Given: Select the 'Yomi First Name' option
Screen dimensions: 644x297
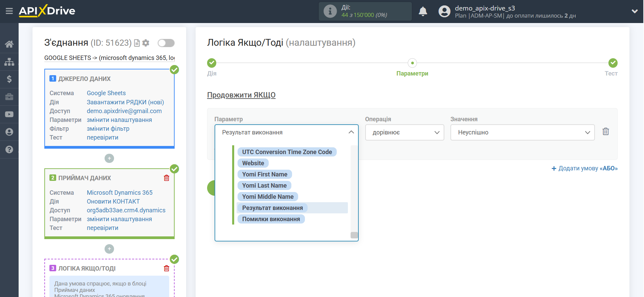Looking at the screenshot, I should tap(265, 174).
